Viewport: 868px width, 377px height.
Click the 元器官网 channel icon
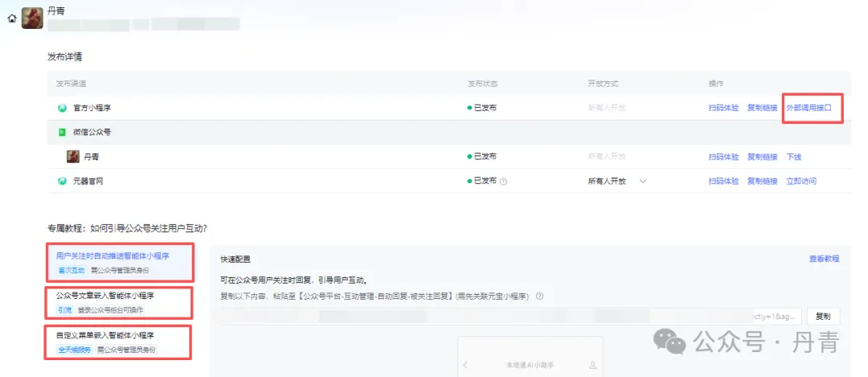click(62, 181)
